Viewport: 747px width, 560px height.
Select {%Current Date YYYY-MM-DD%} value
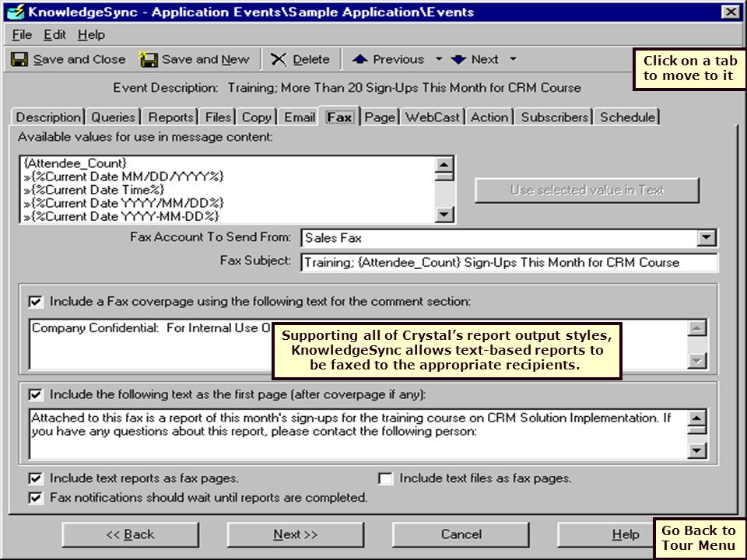pos(121,216)
